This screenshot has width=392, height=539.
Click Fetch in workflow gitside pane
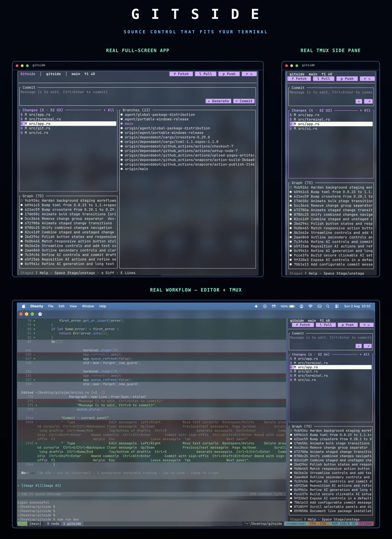pos(303,325)
